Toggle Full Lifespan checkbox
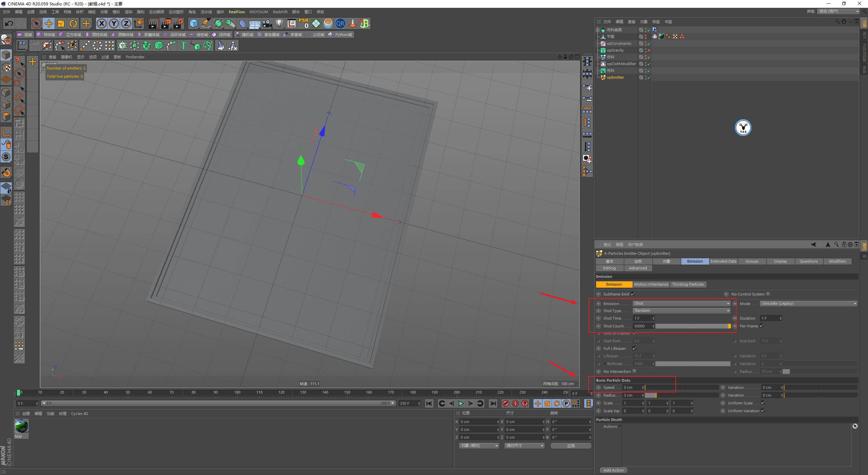 point(635,348)
